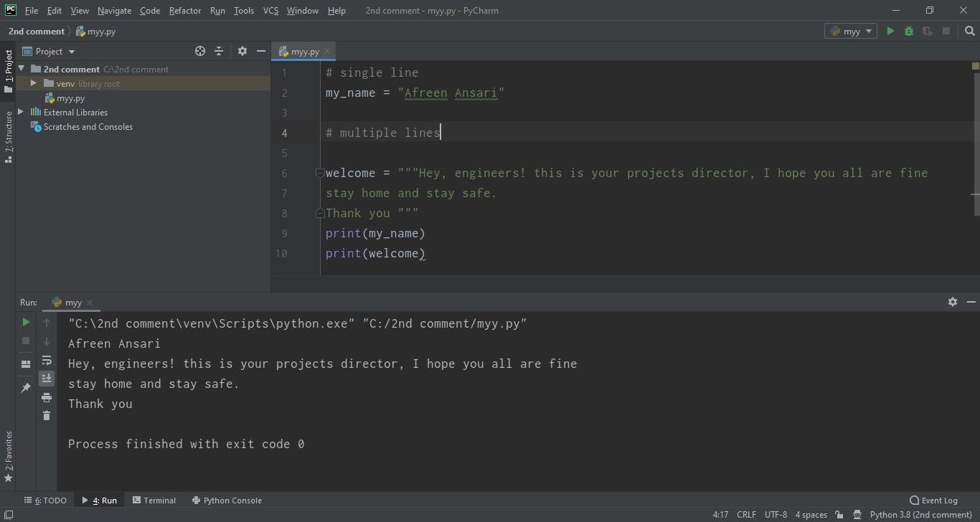Viewport: 980px width, 522px height.
Task: Run the myy configuration with green play button
Action: click(890, 31)
